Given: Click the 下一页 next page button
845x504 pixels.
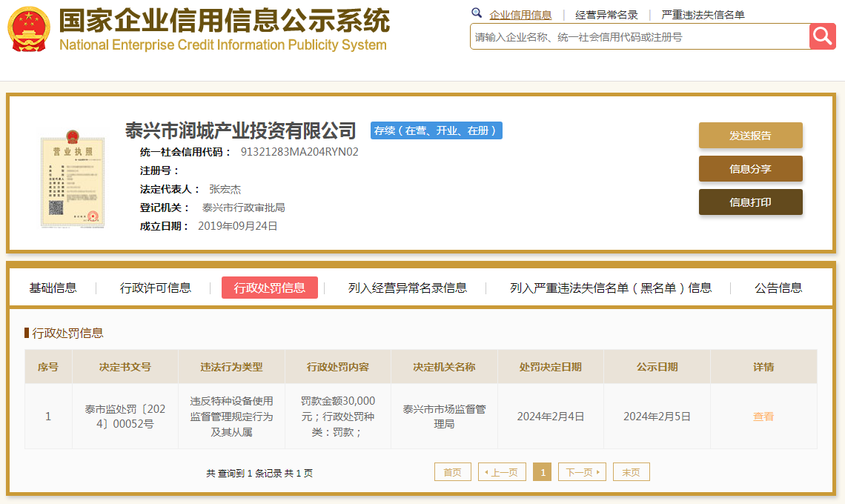Looking at the screenshot, I should (582, 472).
